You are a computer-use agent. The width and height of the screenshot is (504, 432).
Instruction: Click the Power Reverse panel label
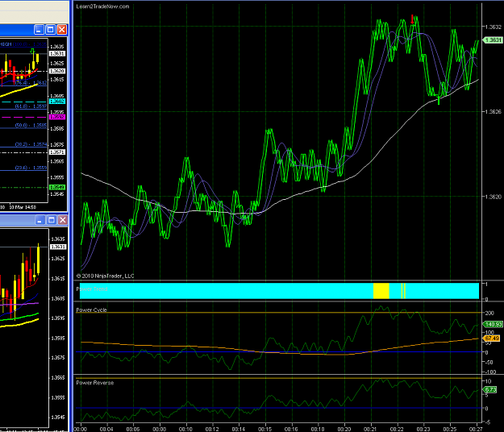(95, 383)
